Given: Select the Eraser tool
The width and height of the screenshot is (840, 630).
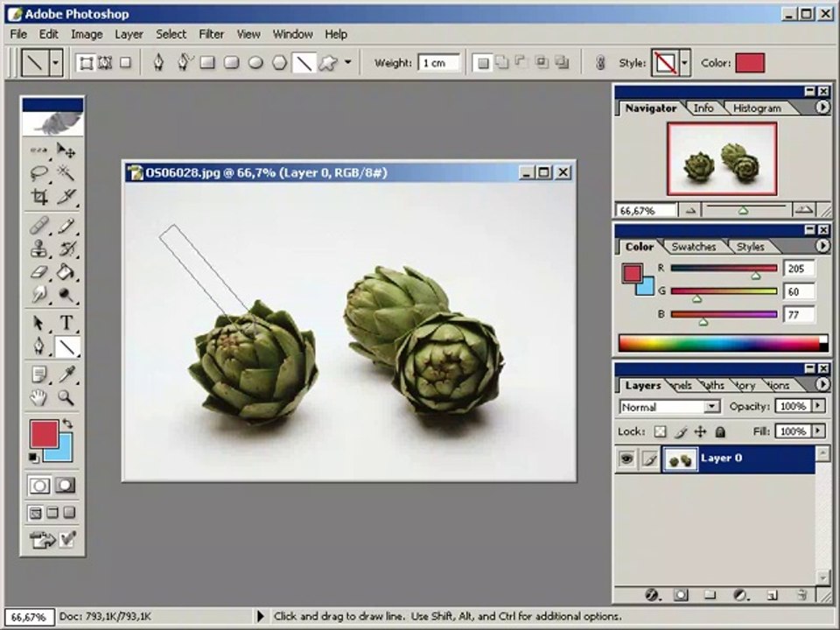Looking at the screenshot, I should pyautogui.click(x=39, y=271).
